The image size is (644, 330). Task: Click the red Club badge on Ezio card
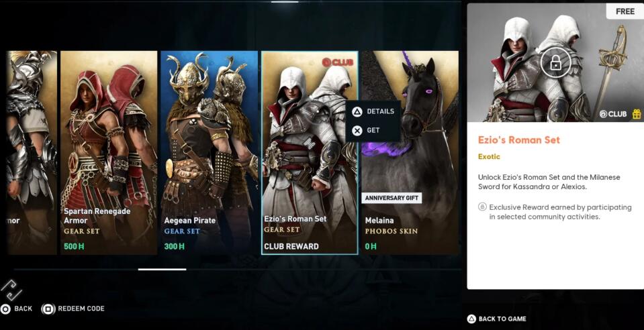(338, 62)
